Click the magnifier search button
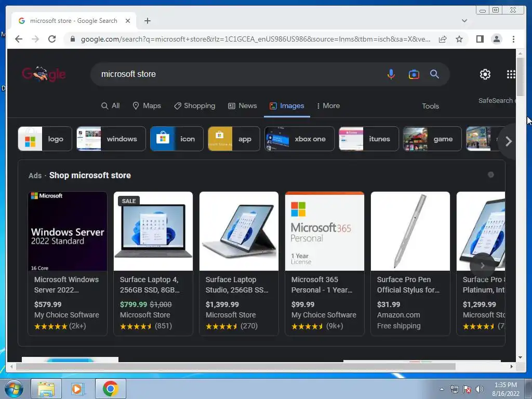Viewport: 532px width, 399px height. tap(435, 74)
